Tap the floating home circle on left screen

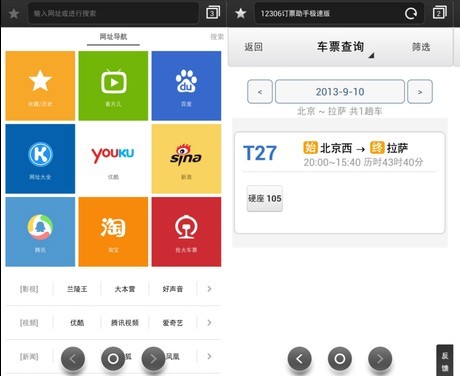[113, 359]
